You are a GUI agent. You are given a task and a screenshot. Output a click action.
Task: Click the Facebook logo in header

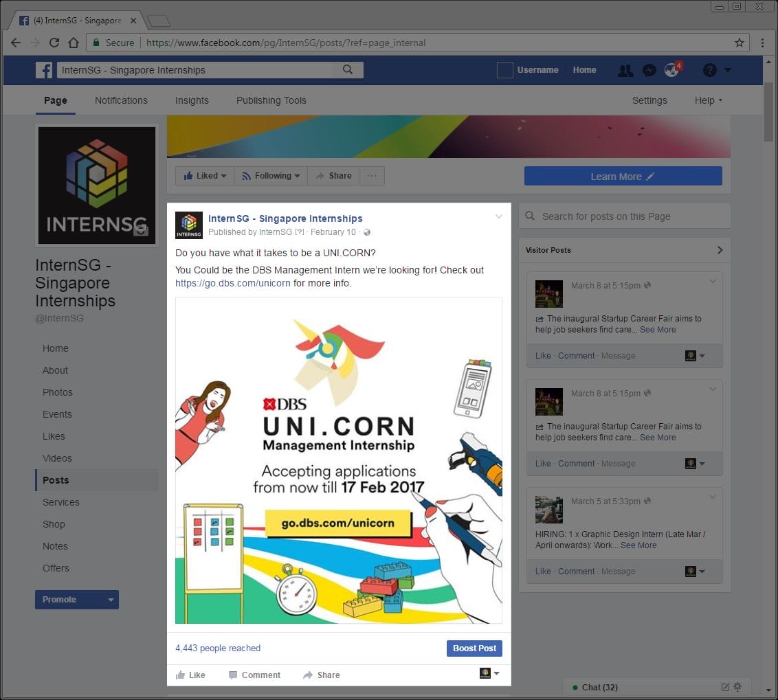45,70
